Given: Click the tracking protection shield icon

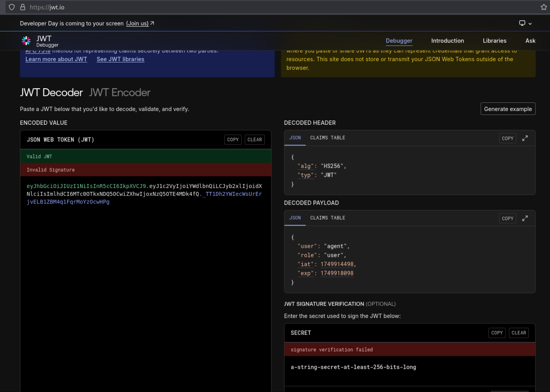Looking at the screenshot, I should click(12, 7).
